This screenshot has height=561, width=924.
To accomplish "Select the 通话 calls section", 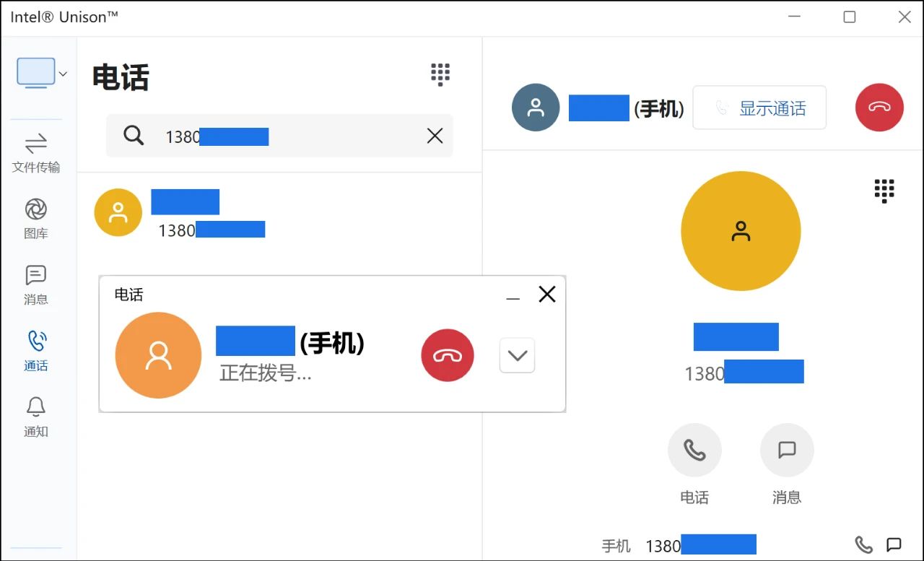I will point(36,351).
